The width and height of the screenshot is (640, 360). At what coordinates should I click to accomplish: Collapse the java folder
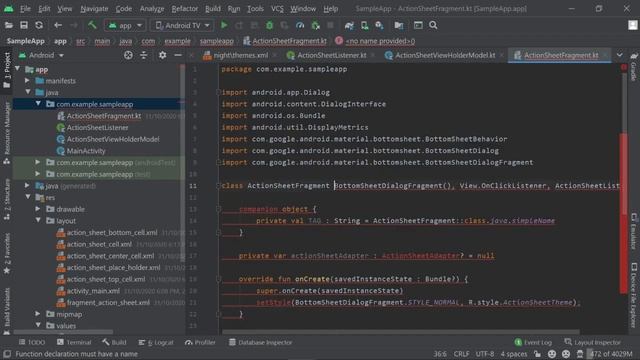pos(28,92)
